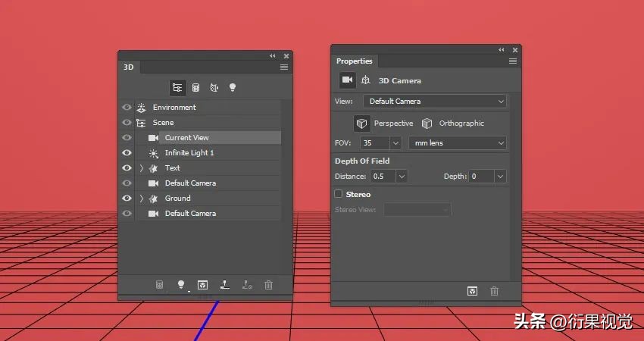Click the Depth Of Field heading

362,161
